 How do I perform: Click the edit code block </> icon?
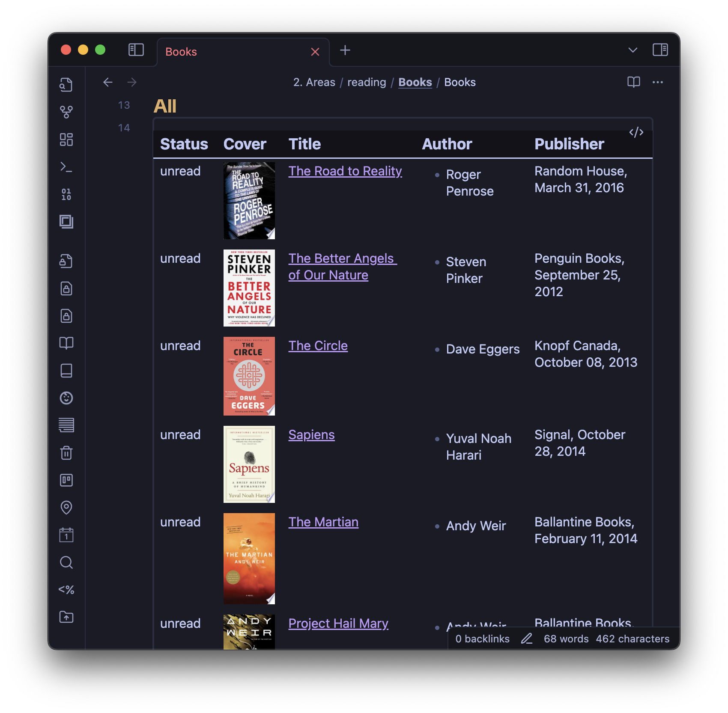pyautogui.click(x=636, y=132)
